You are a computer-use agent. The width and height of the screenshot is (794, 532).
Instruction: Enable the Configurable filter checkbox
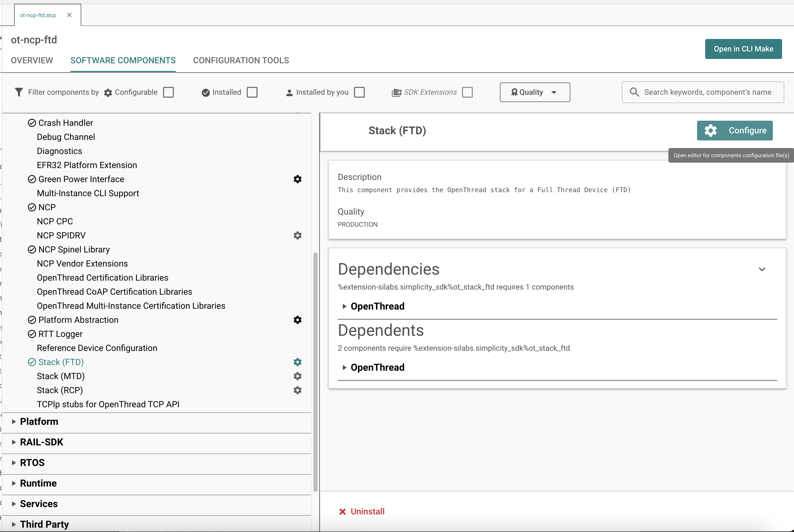click(168, 92)
